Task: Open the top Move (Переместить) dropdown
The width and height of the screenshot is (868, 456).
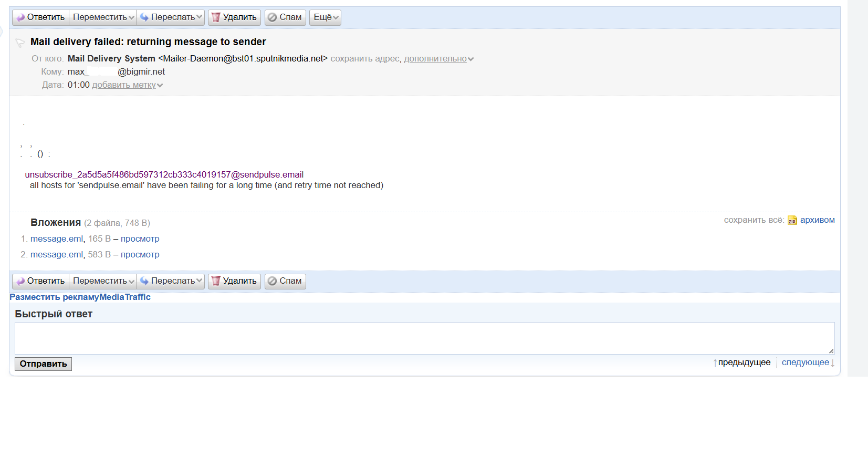Action: [x=103, y=17]
